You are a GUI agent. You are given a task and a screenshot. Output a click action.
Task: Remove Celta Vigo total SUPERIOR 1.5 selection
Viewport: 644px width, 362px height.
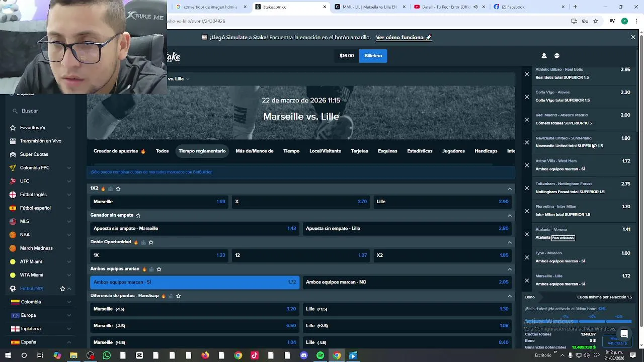pos(527,97)
